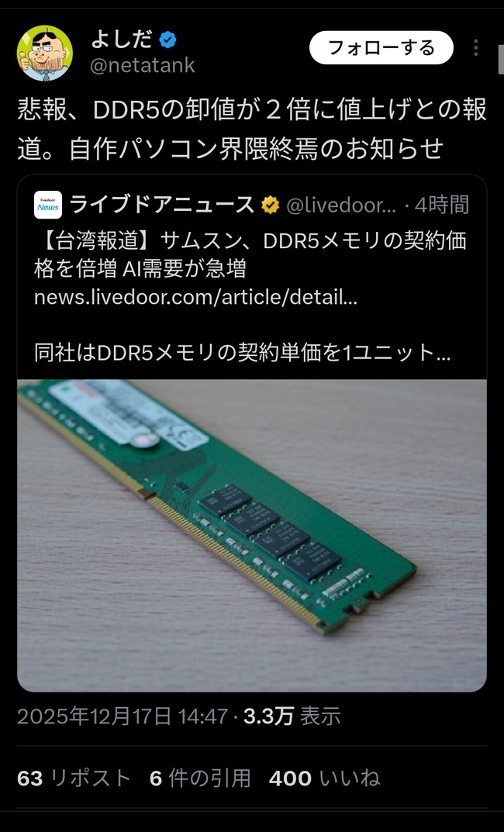Screen dimensions: 504x832
Task: View the 6 件の引用 quotes list
Action: coord(200,778)
